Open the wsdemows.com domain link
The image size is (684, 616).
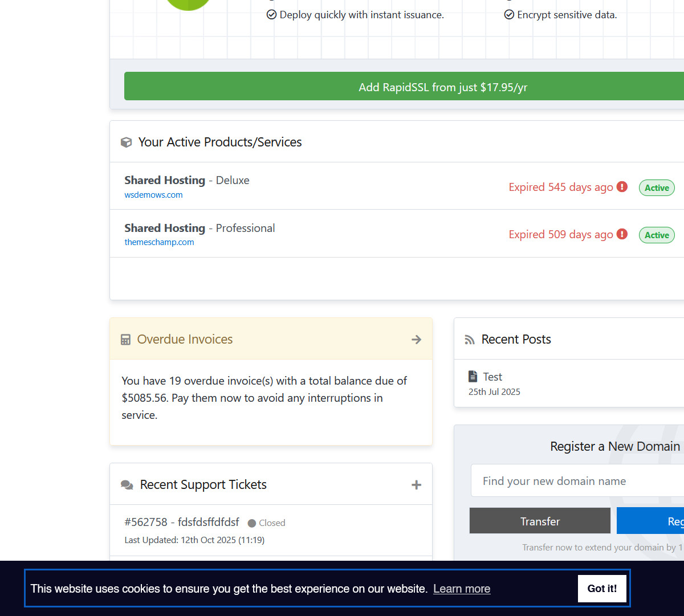point(153,195)
